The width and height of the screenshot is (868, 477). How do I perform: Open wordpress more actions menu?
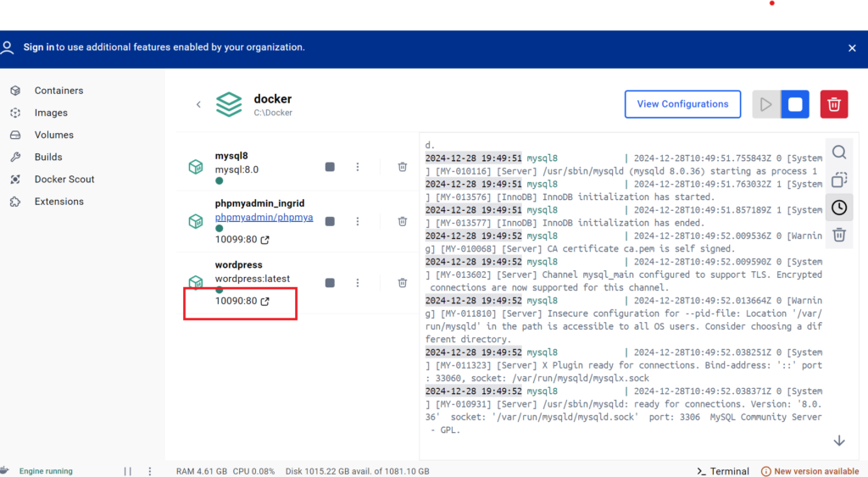(358, 283)
